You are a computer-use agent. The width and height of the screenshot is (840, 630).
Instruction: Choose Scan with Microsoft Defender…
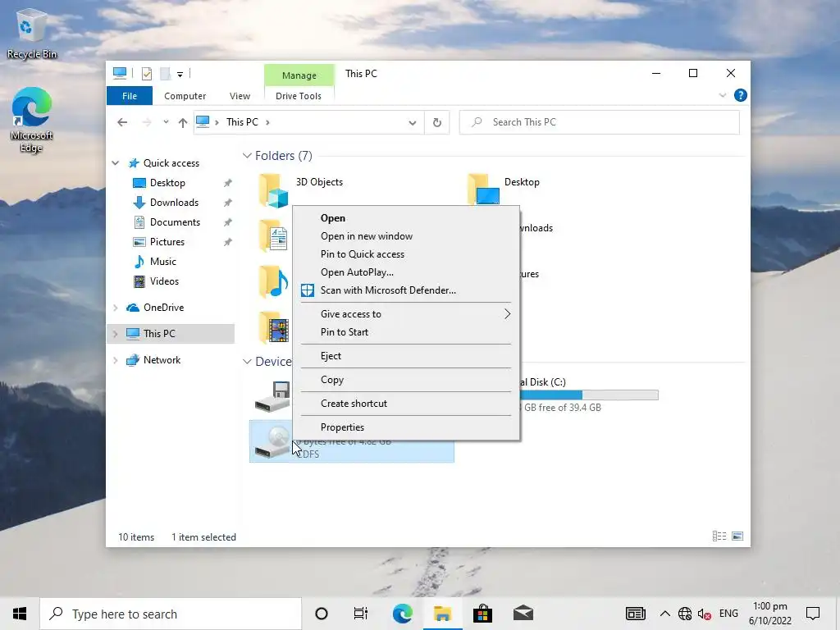[405, 290]
